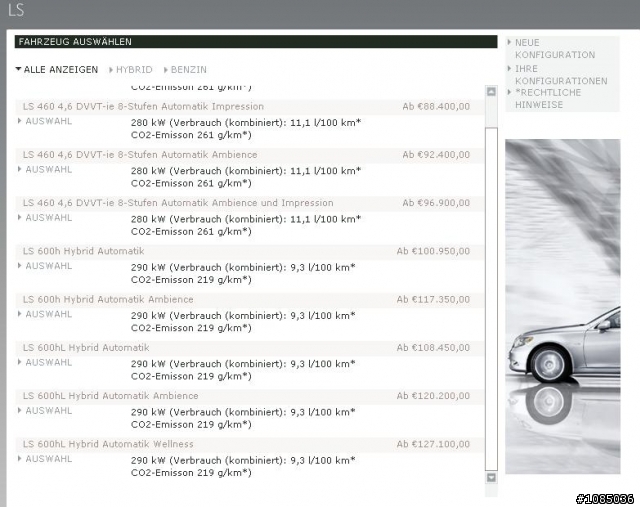The height and width of the screenshot is (507, 640).
Task: Click the price Ab €92.400,00
Action: (436, 155)
